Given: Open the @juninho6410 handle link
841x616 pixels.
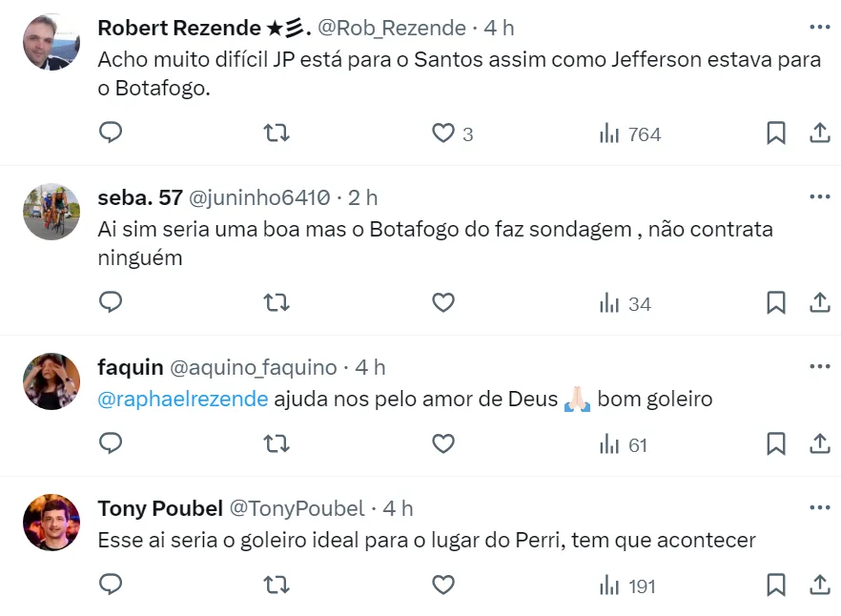Looking at the screenshot, I should [x=262, y=197].
